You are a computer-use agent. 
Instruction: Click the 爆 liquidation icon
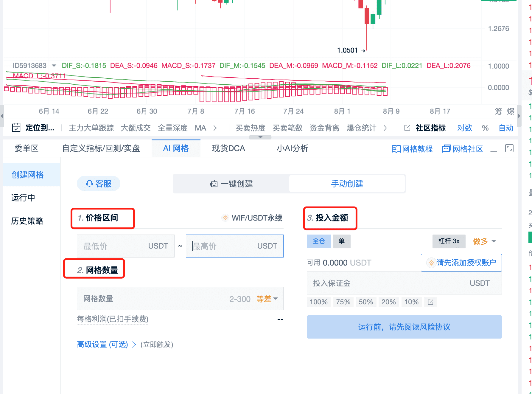click(511, 111)
